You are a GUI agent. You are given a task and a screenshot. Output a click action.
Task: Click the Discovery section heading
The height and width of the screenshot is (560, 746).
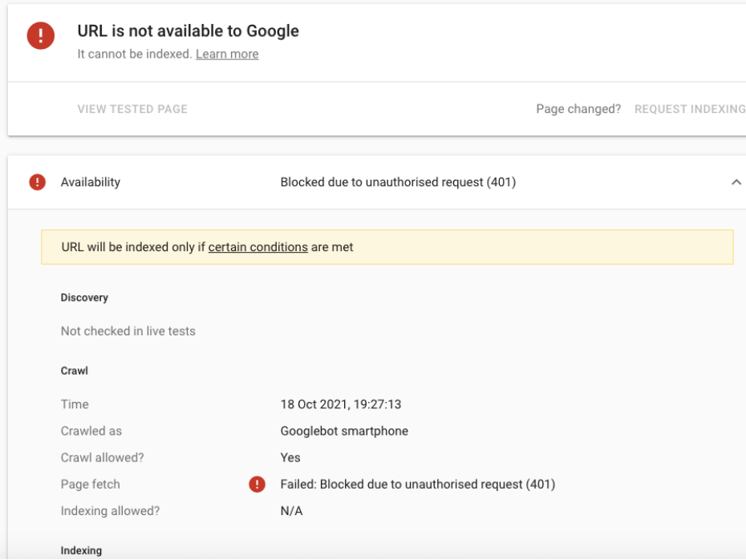click(84, 298)
